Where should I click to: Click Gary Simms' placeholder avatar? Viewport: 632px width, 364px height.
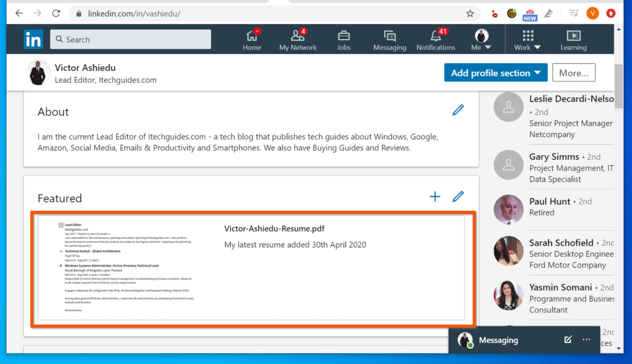tap(509, 165)
